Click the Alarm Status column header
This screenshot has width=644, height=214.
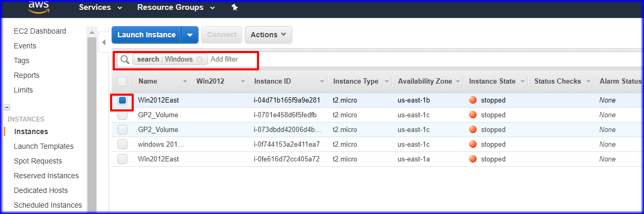[620, 81]
